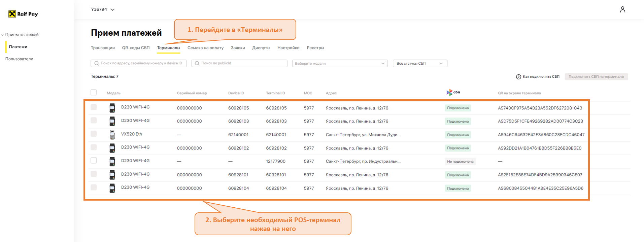Click the Raif Pay logo
This screenshot has height=242, width=644.
(x=23, y=14)
